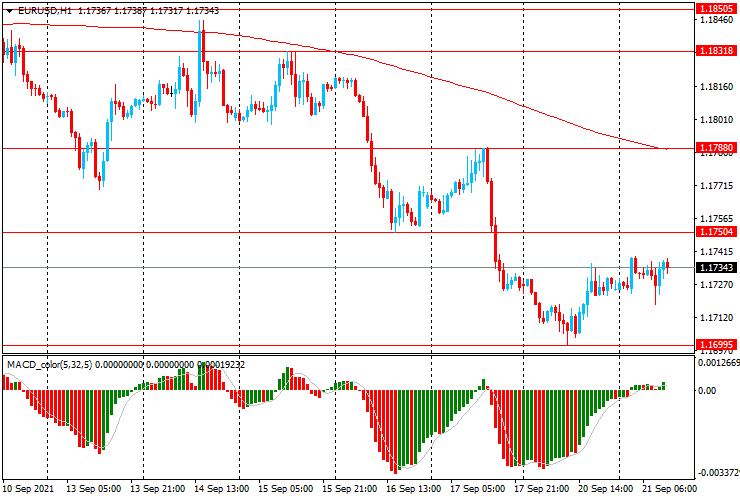The height and width of the screenshot is (500, 740).
Task: Click the current price label 1.17343
Action: click(716, 267)
